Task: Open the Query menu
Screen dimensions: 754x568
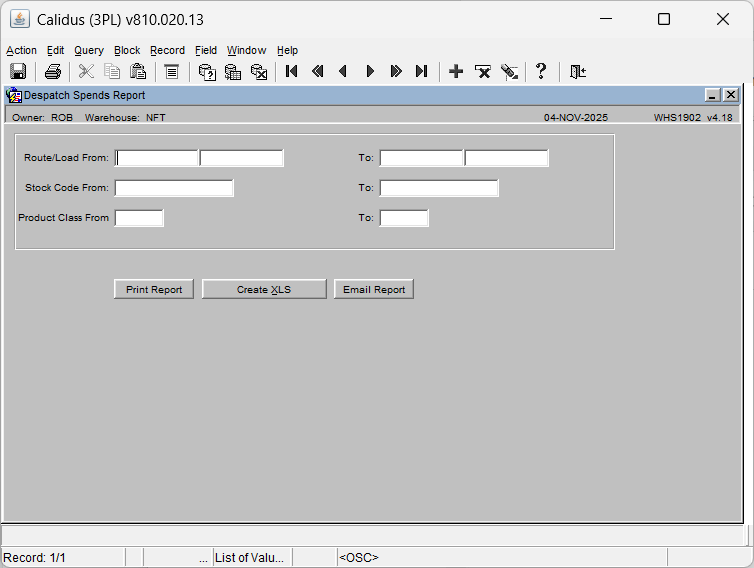Action: (89, 50)
